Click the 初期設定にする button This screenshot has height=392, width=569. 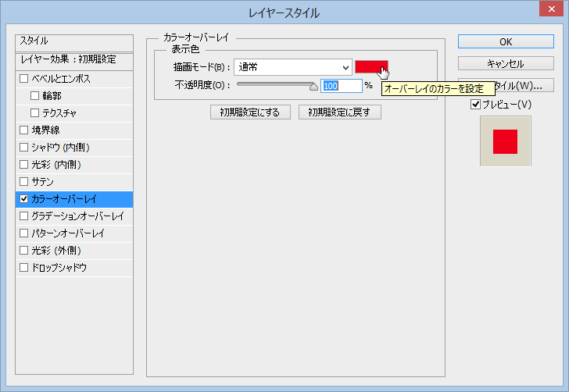click(250, 112)
